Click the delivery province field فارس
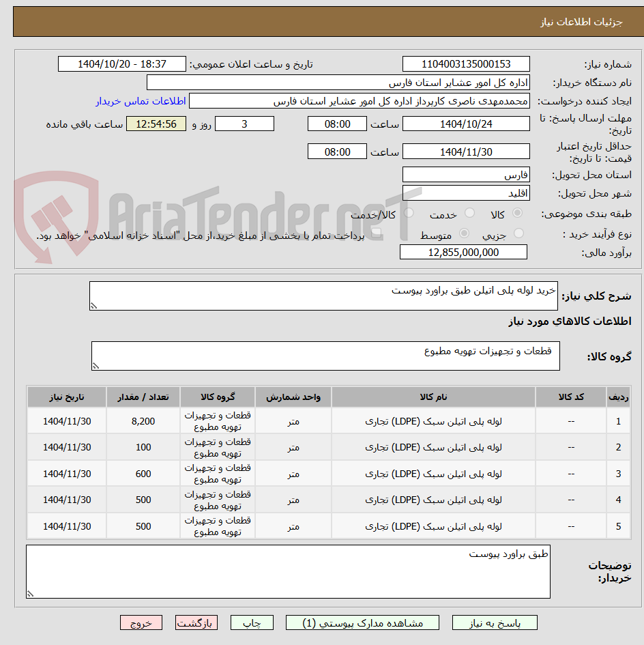644x645 pixels. [x=466, y=175]
